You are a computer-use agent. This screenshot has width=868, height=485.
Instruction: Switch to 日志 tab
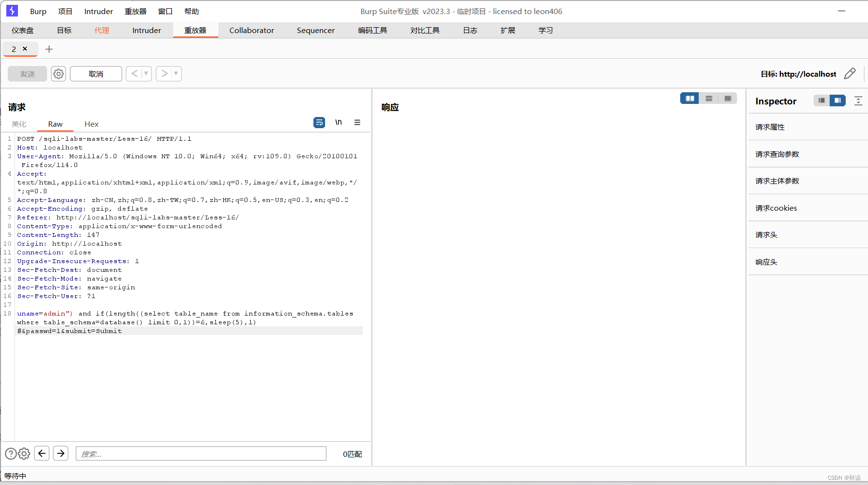coord(470,30)
